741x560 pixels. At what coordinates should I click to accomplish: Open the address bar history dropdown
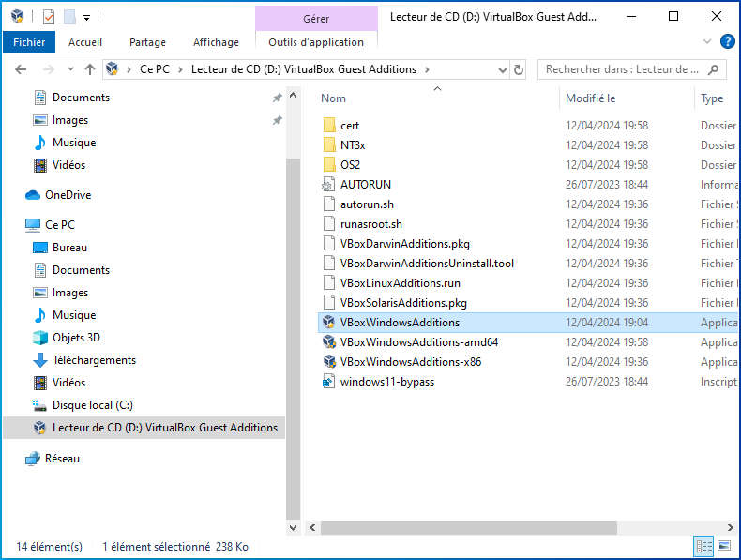[x=499, y=69]
